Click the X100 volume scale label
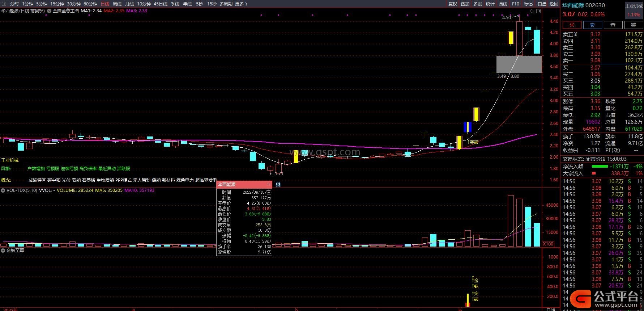The height and width of the screenshot is (311, 644). 548,244
